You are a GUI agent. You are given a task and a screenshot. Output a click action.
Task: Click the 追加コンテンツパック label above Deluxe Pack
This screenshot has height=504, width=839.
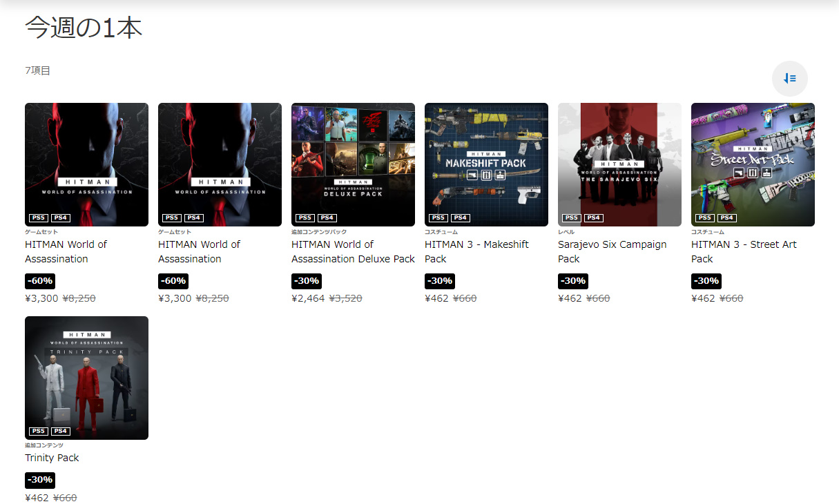coord(319,232)
